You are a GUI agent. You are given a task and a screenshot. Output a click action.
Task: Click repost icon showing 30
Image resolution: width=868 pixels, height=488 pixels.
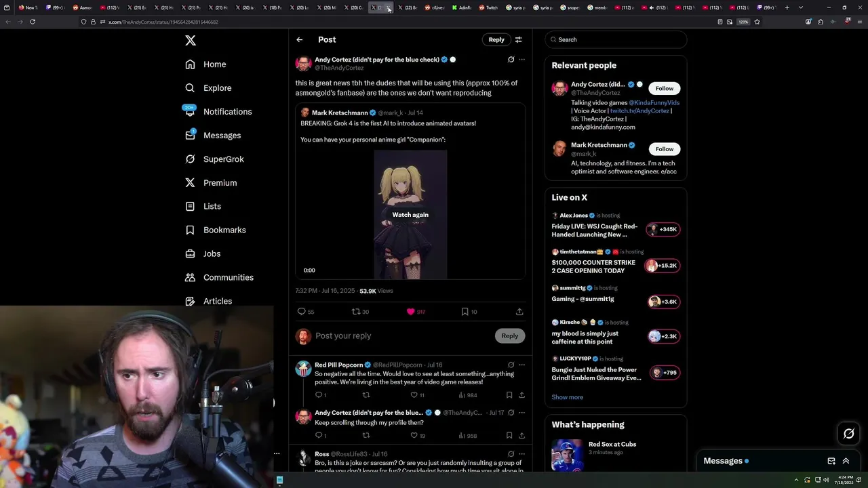point(360,312)
